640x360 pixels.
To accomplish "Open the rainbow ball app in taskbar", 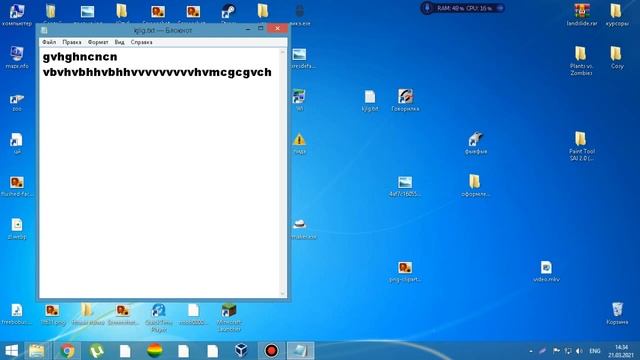I will (155, 351).
